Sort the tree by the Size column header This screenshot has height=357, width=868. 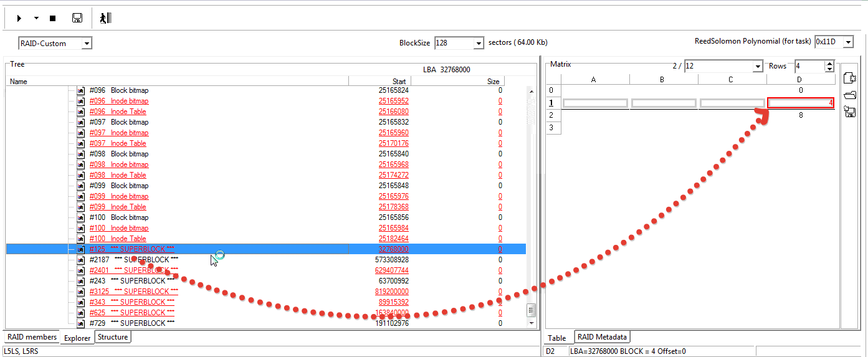(x=457, y=81)
